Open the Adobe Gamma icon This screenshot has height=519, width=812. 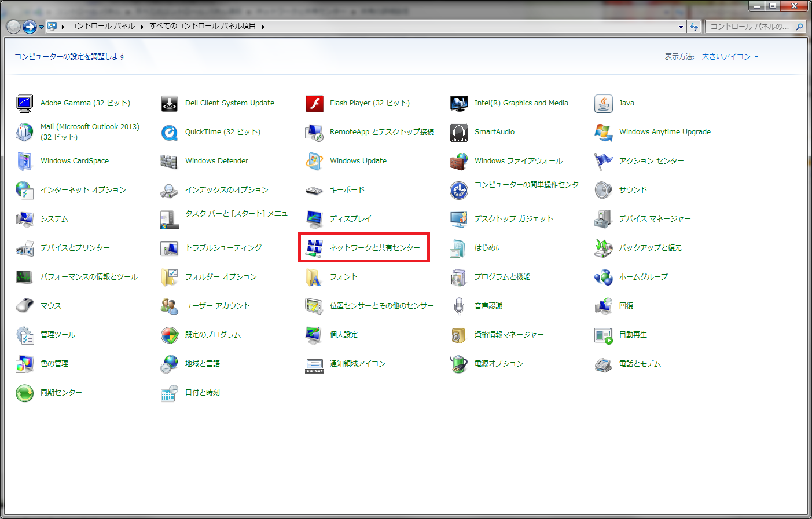(x=25, y=104)
